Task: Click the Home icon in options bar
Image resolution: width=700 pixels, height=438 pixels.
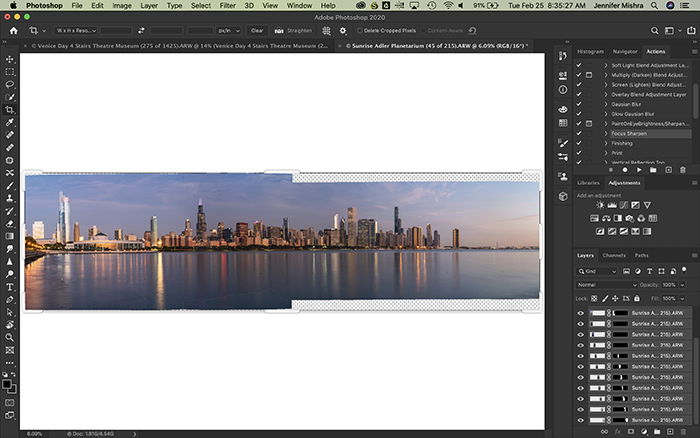Action: (14, 31)
